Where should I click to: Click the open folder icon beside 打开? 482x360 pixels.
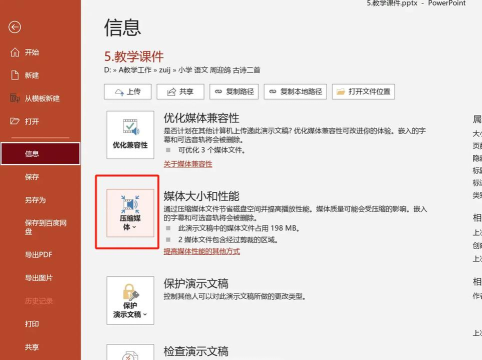(15, 121)
